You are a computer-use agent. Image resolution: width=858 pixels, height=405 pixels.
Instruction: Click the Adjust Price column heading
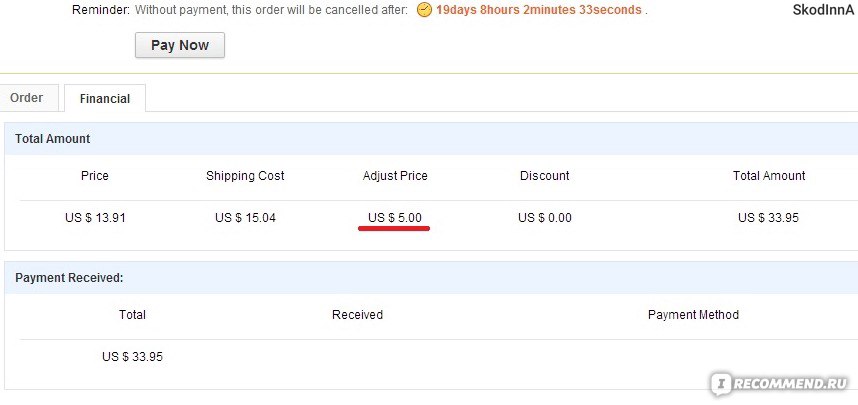(395, 176)
